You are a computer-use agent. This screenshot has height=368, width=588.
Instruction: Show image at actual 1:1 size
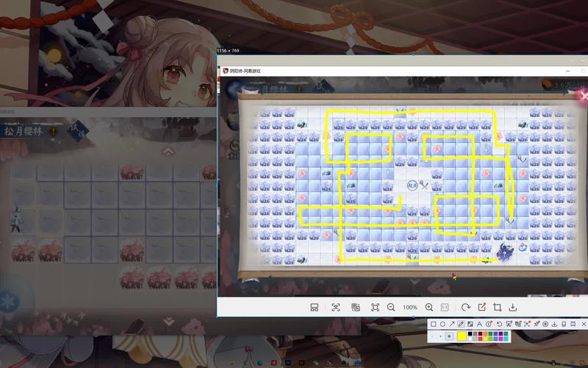click(445, 308)
